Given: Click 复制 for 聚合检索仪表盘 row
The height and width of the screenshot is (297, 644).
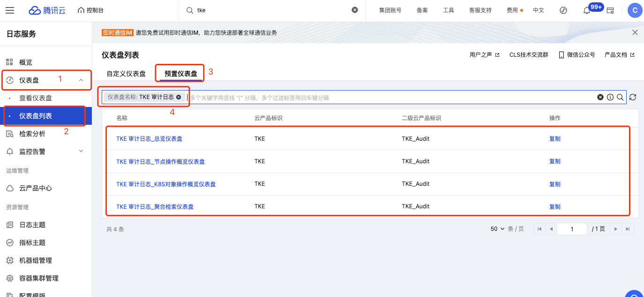Looking at the screenshot, I should pos(555,207).
